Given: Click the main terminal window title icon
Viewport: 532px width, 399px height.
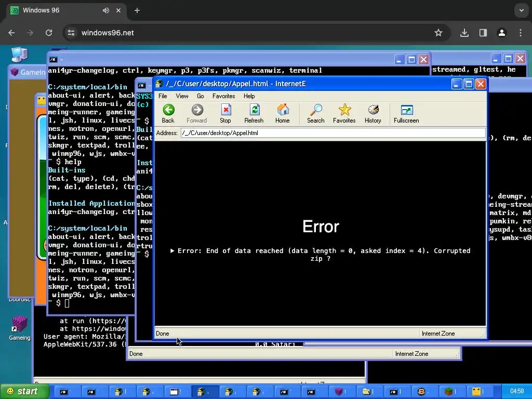Looking at the screenshot, I should (54, 60).
